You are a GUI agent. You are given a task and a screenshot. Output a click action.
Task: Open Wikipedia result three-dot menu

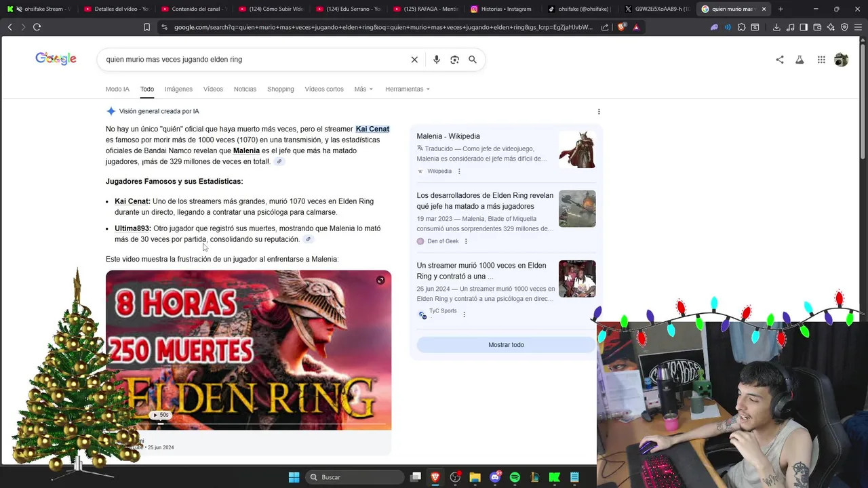point(459,171)
